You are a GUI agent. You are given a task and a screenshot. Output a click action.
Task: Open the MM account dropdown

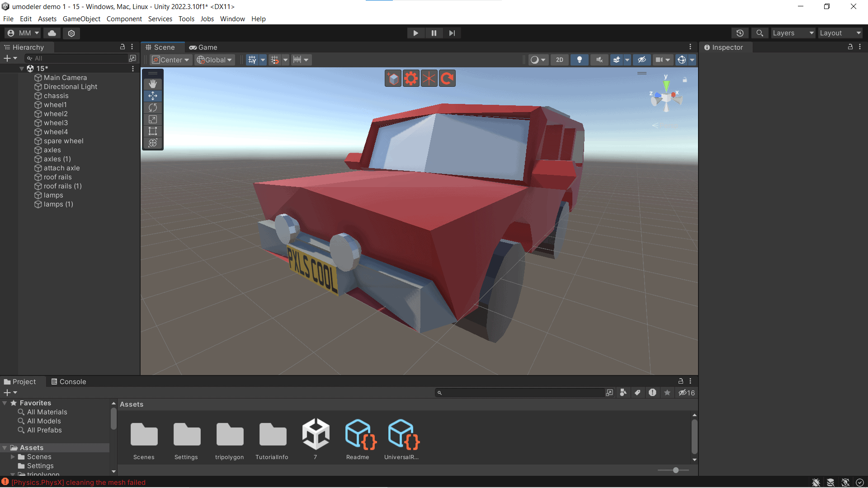(x=23, y=33)
